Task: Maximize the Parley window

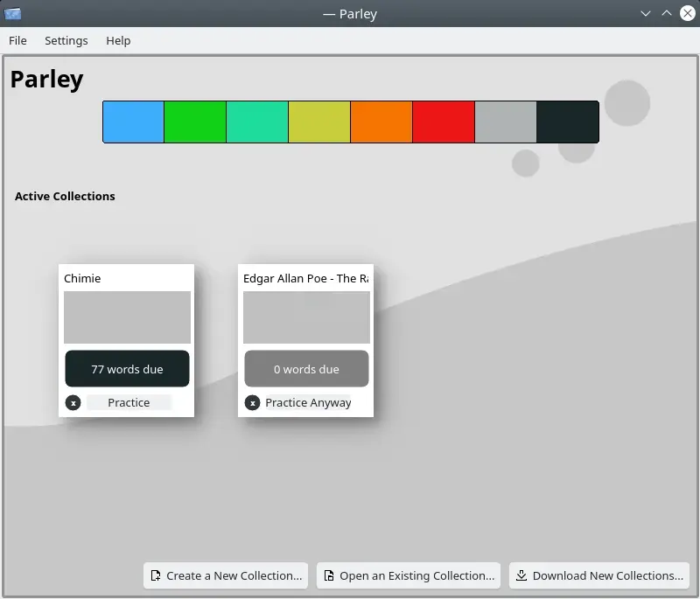Action: pyautogui.click(x=667, y=13)
